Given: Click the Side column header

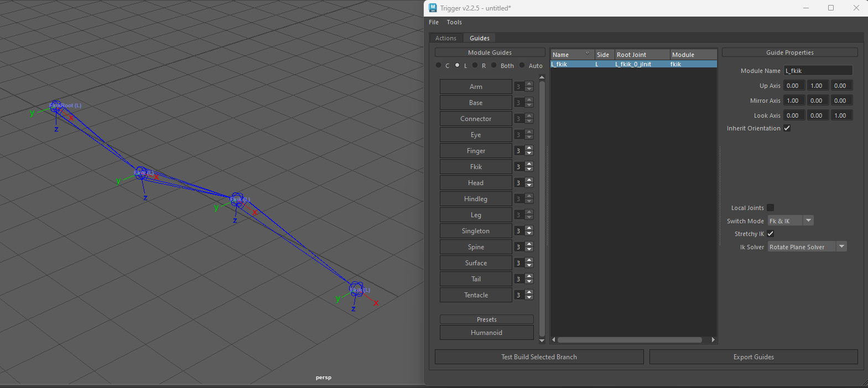Looking at the screenshot, I should click(604, 55).
